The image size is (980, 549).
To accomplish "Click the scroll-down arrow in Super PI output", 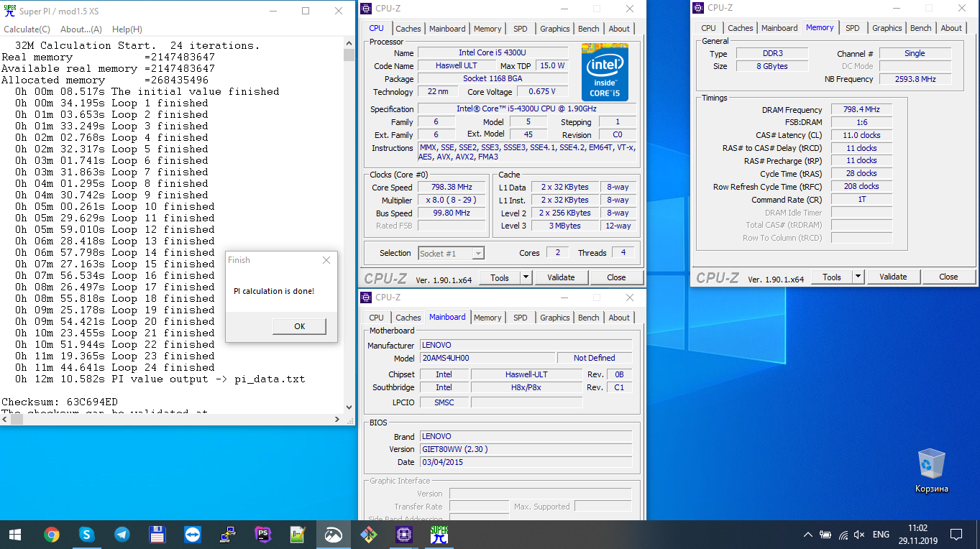I will click(349, 407).
